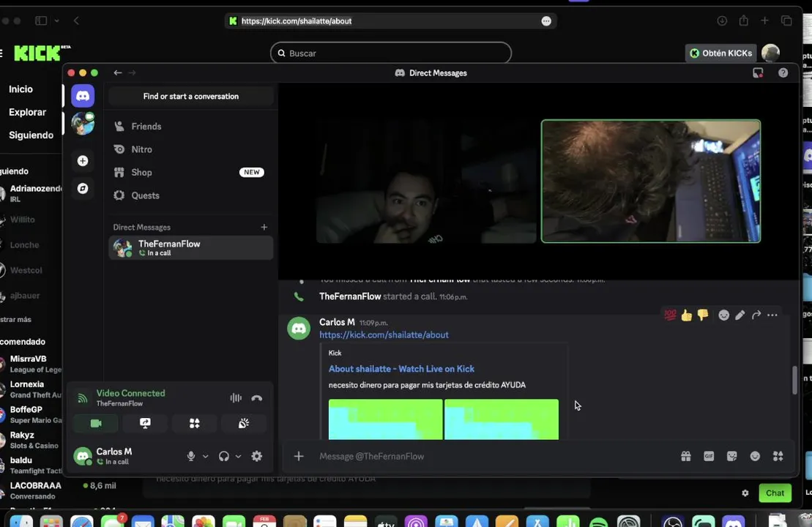Open Safari sidebar toggle icon

pos(41,20)
